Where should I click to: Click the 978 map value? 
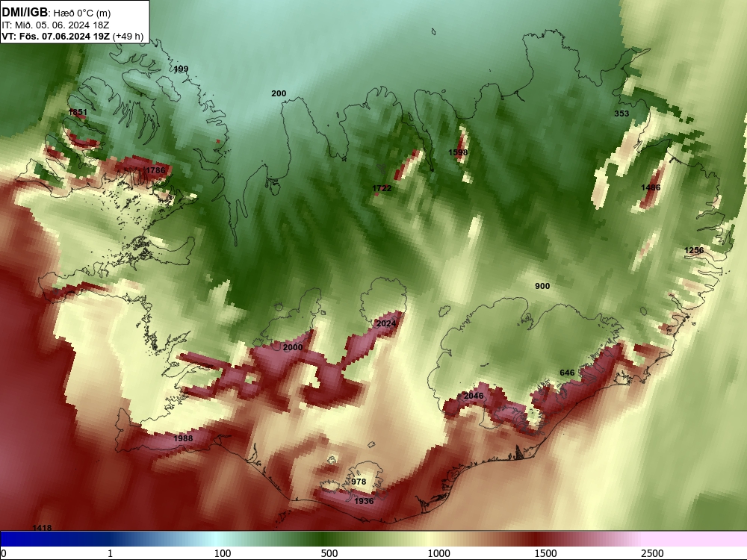click(x=359, y=482)
